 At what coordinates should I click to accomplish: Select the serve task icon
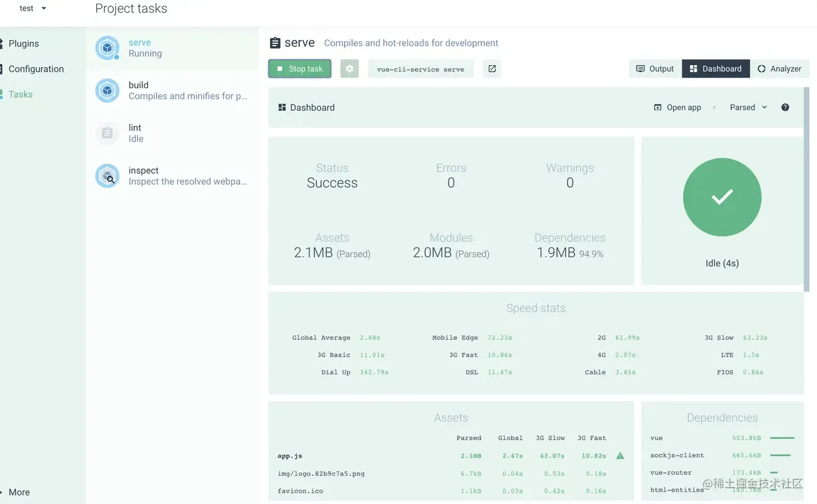coord(107,48)
